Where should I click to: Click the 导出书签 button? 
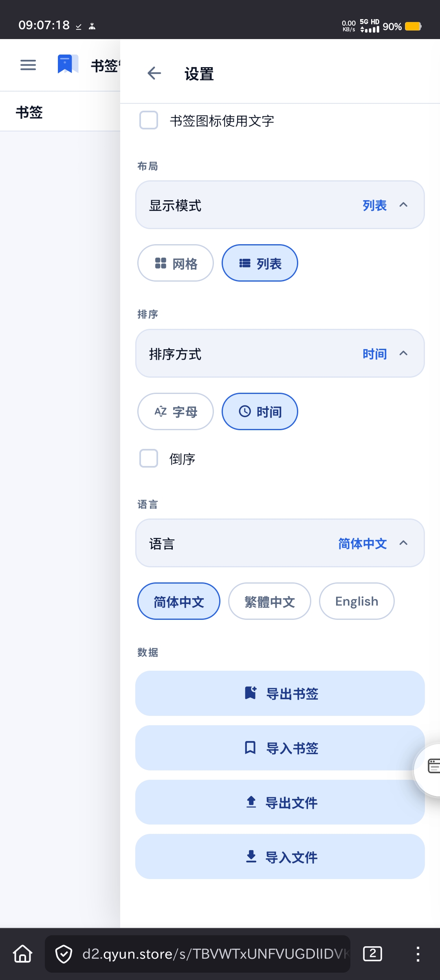pyautogui.click(x=280, y=693)
